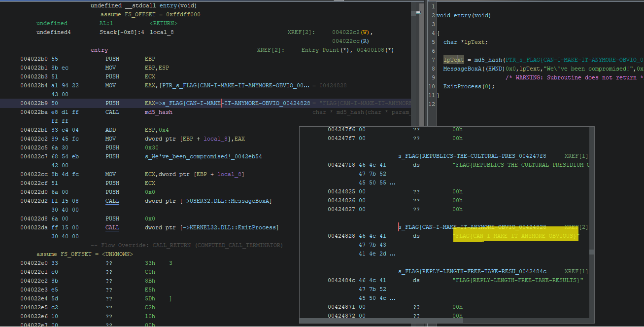This screenshot has height=327, width=644.
Task: Click the "FLAG{REPUBLICS-THE-CULTURAL-PRESIDIUM" string value
Action: click(521, 165)
